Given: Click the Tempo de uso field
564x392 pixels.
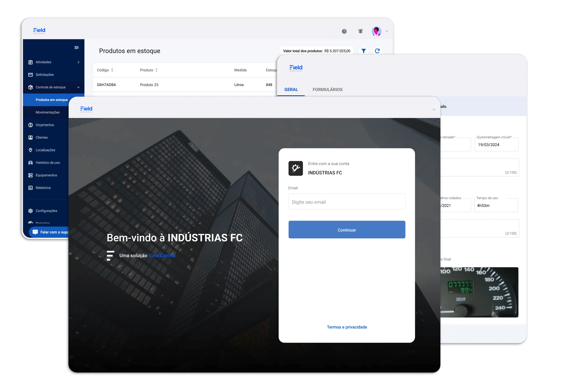Looking at the screenshot, I should (x=496, y=205).
